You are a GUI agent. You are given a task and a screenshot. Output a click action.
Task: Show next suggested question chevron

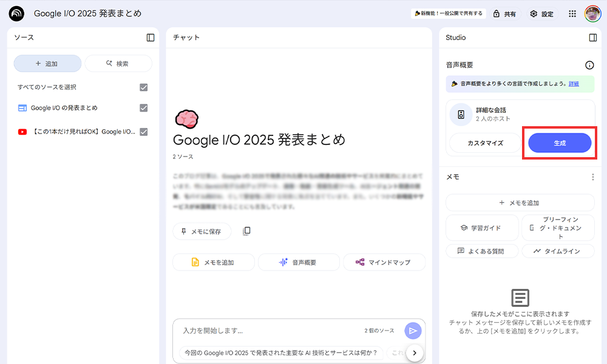click(415, 353)
